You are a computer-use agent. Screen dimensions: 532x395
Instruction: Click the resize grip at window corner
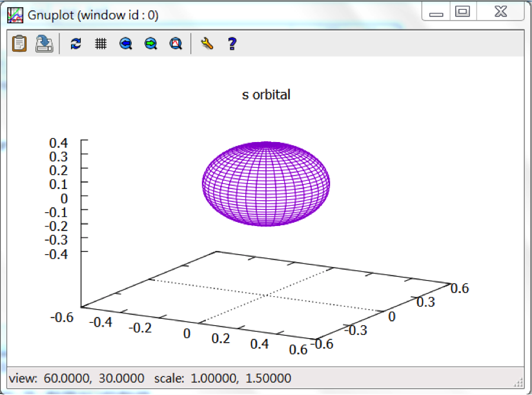click(x=520, y=381)
